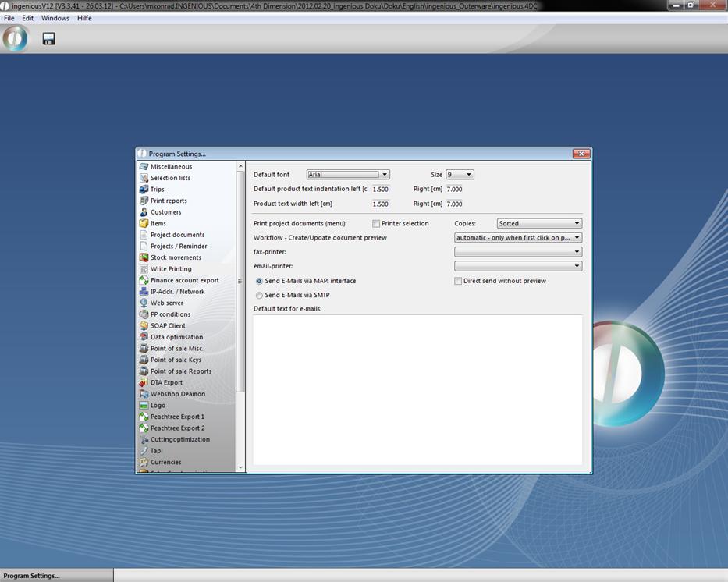Select Send E-Mails via SMTP option
The image size is (728, 582).
[260, 296]
